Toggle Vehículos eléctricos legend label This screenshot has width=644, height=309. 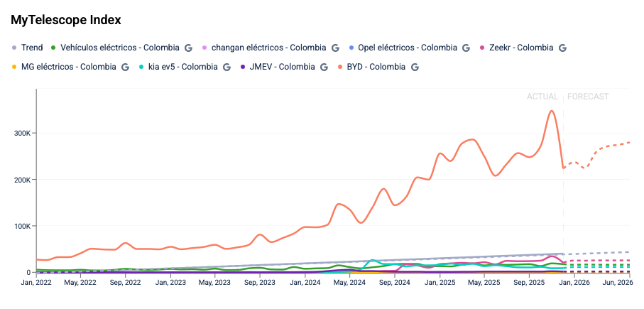click(119, 48)
